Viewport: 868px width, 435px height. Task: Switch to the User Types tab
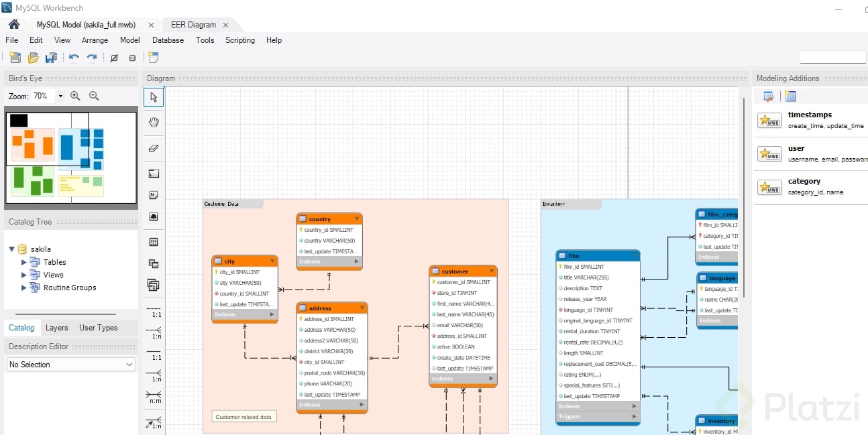click(98, 328)
